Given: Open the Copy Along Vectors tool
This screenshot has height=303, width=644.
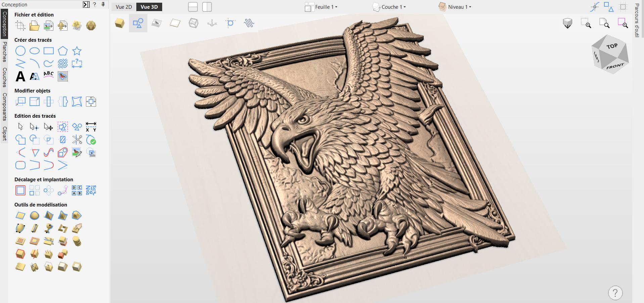Looking at the screenshot, I should (63, 190).
